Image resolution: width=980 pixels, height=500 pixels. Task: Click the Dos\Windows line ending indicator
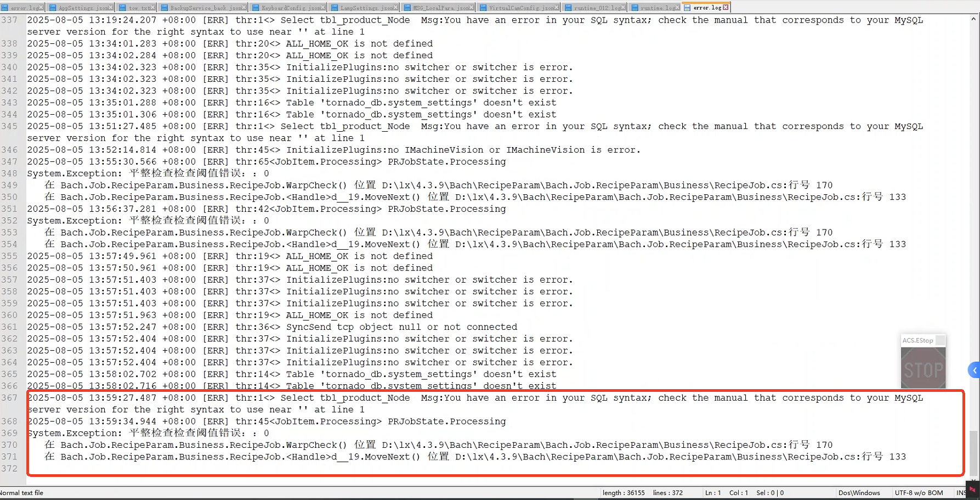point(859,493)
